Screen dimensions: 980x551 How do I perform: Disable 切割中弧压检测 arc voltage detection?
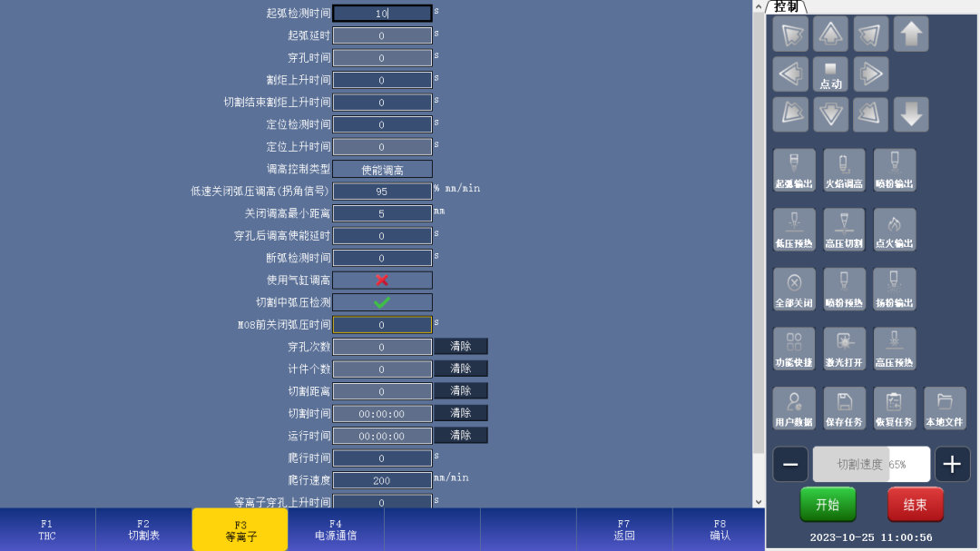click(x=382, y=301)
